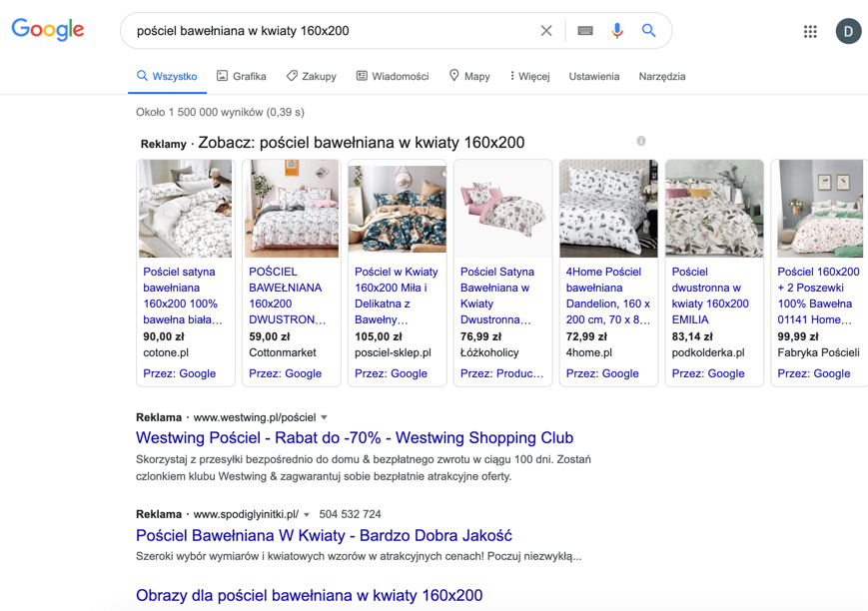Screen dimensions: 868x611
Task: Open the 4Home Dandelion bedding thumbnail
Action: pyautogui.click(x=608, y=210)
